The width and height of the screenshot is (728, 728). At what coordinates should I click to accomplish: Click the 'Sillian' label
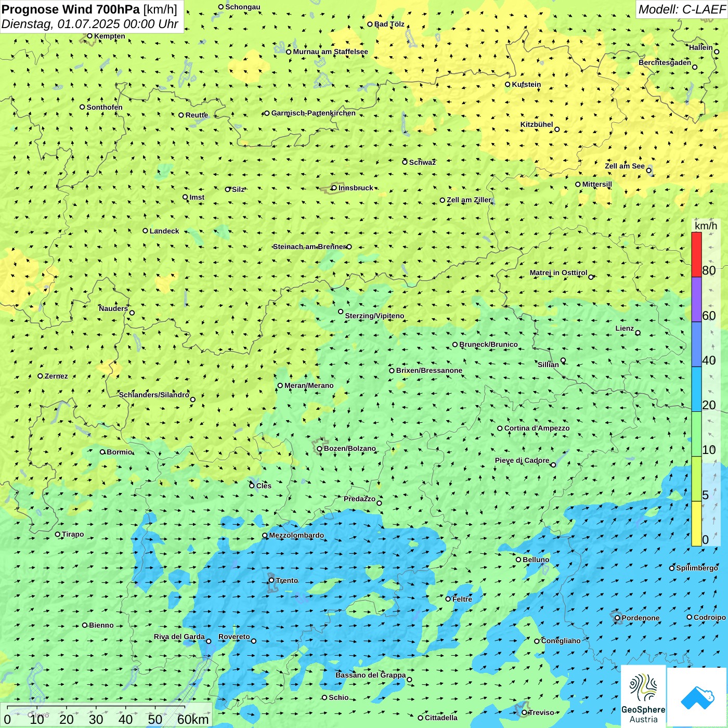click(x=548, y=365)
